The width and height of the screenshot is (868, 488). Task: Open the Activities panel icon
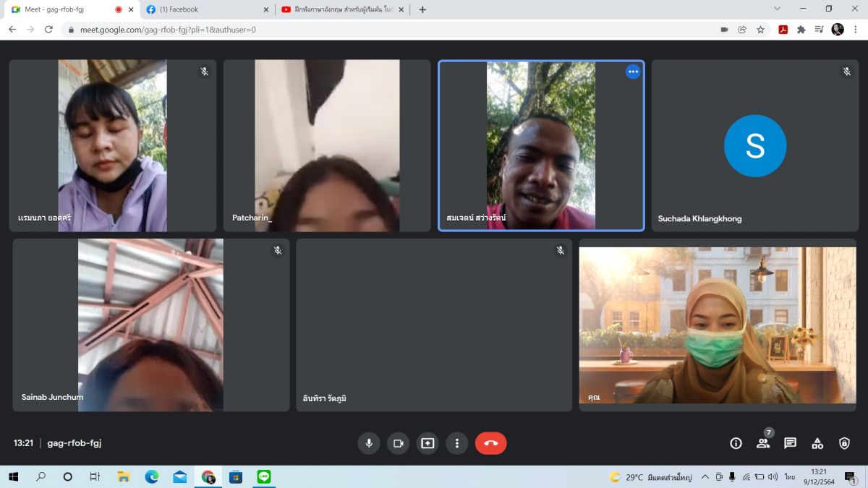point(817,443)
